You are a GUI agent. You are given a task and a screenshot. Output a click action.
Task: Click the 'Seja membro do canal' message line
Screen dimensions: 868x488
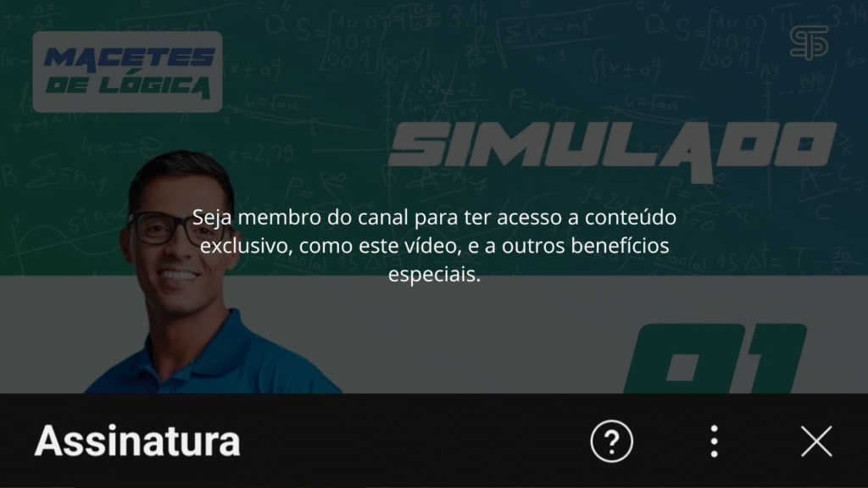coord(434,217)
